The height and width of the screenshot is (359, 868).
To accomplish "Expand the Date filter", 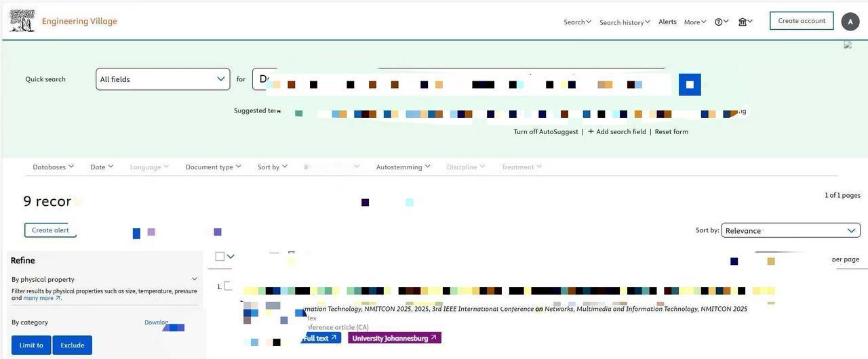I will click(102, 167).
